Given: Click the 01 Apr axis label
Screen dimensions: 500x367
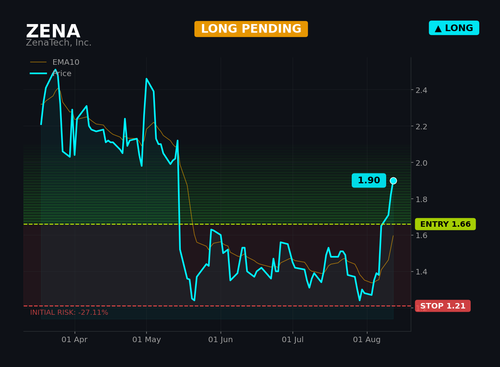Looking at the screenshot, I should click(x=74, y=339).
